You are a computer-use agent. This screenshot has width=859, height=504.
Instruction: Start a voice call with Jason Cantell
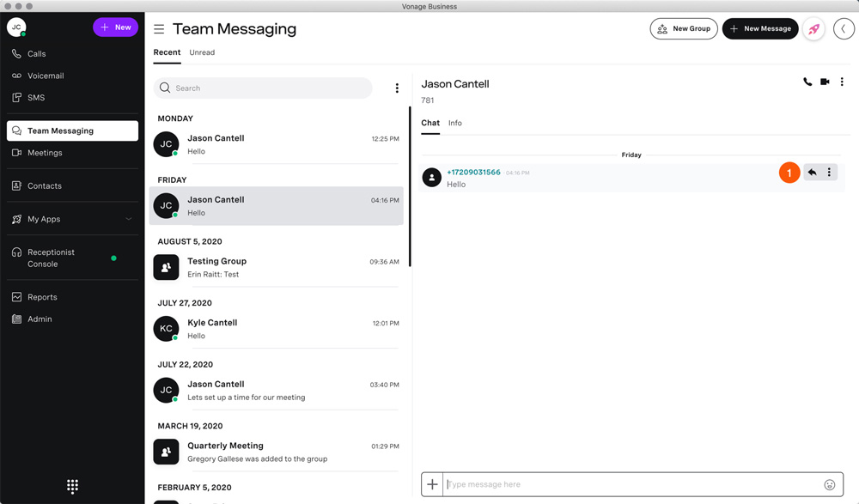pyautogui.click(x=807, y=82)
